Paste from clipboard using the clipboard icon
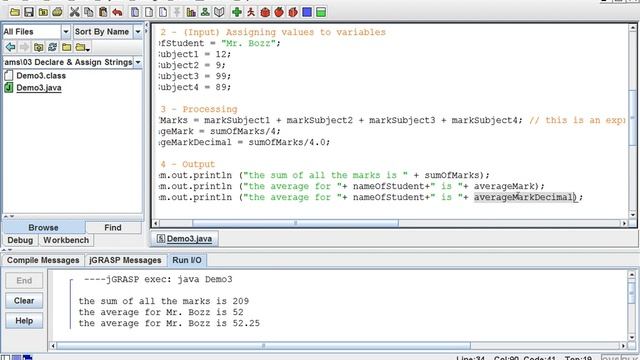Image resolution: width=640 pixels, height=360 pixels. (x=103, y=12)
